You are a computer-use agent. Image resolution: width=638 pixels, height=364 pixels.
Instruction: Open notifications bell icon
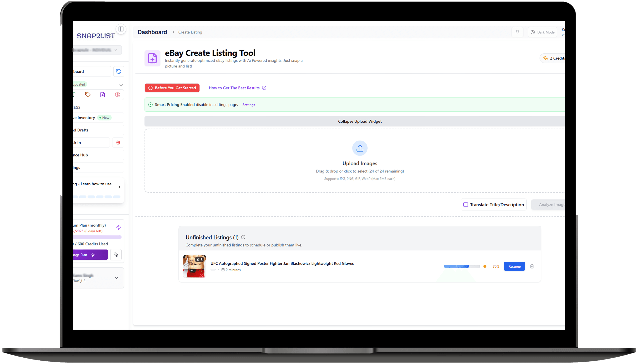point(517,32)
